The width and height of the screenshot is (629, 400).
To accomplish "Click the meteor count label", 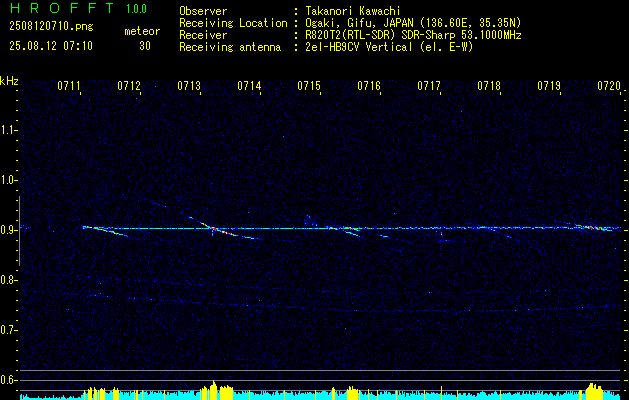I will (142, 31).
